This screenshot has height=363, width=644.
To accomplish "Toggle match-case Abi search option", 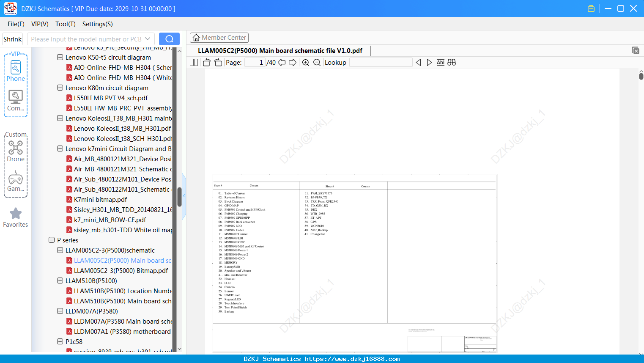I will 441,63.
